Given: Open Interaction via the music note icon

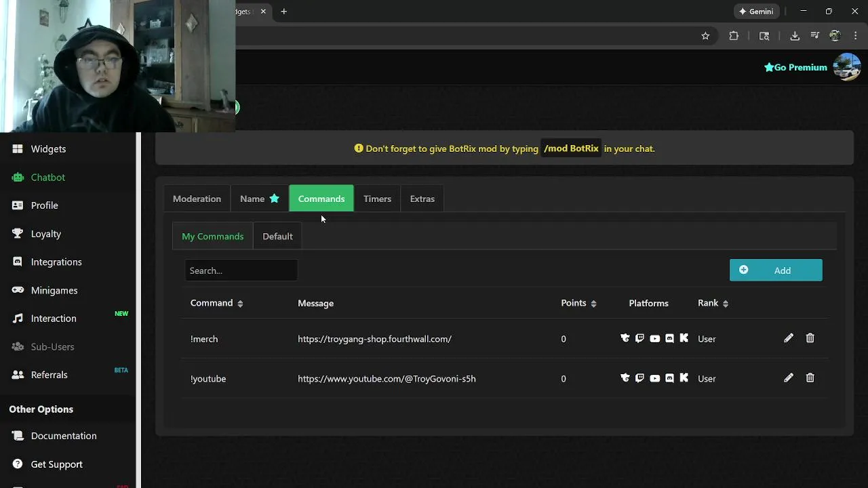Looking at the screenshot, I should 18,318.
